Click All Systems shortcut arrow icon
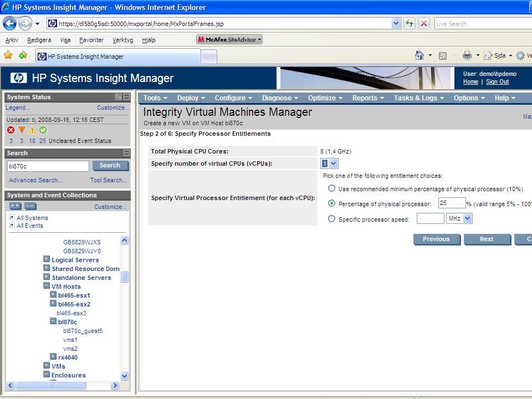 point(12,217)
